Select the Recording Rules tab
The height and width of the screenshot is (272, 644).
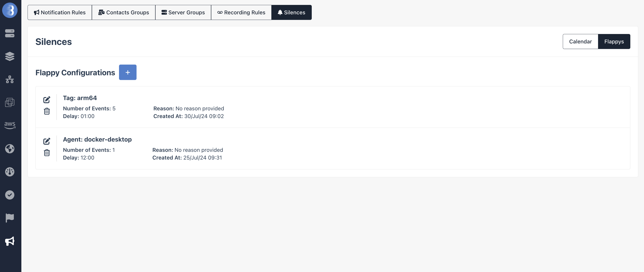[x=241, y=12]
